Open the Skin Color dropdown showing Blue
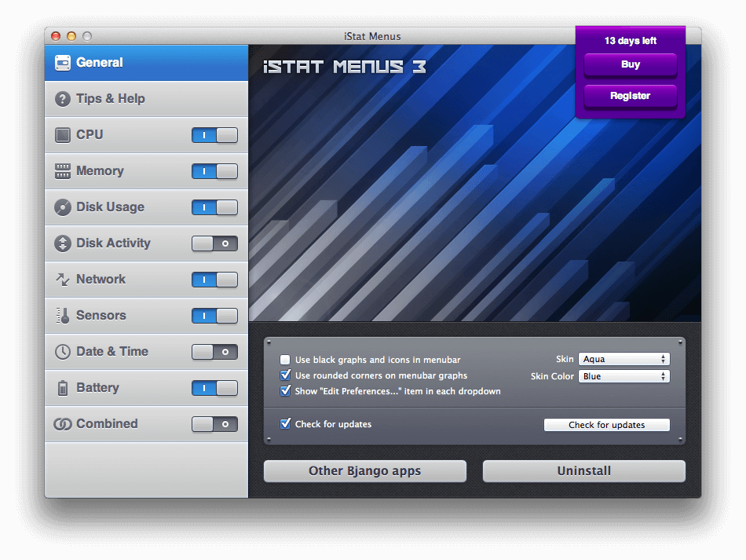Viewport: 746px width, 560px height. (x=623, y=376)
